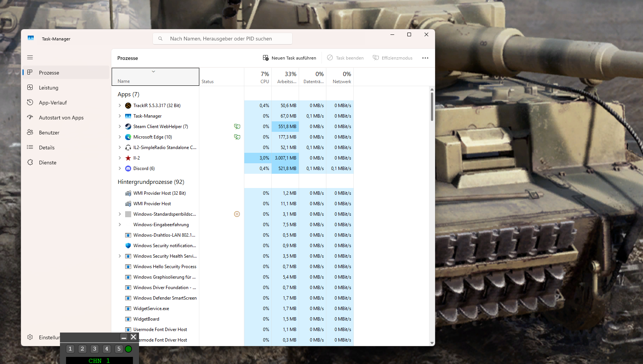Image resolution: width=643 pixels, height=364 pixels.
Task: Click the green indicator in channel widget
Action: click(129, 349)
